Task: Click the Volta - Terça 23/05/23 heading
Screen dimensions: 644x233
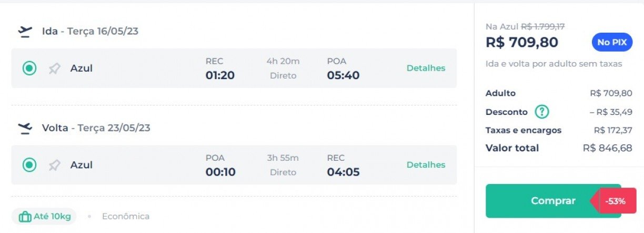Action: click(96, 128)
